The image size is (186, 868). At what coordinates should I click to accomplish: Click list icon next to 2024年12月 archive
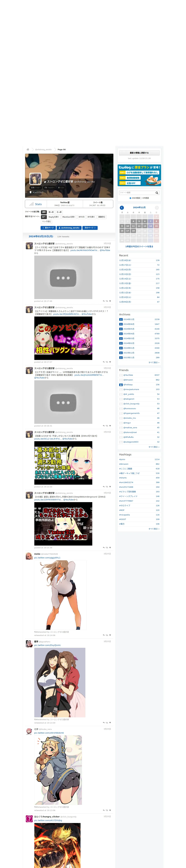[x=121, y=319]
